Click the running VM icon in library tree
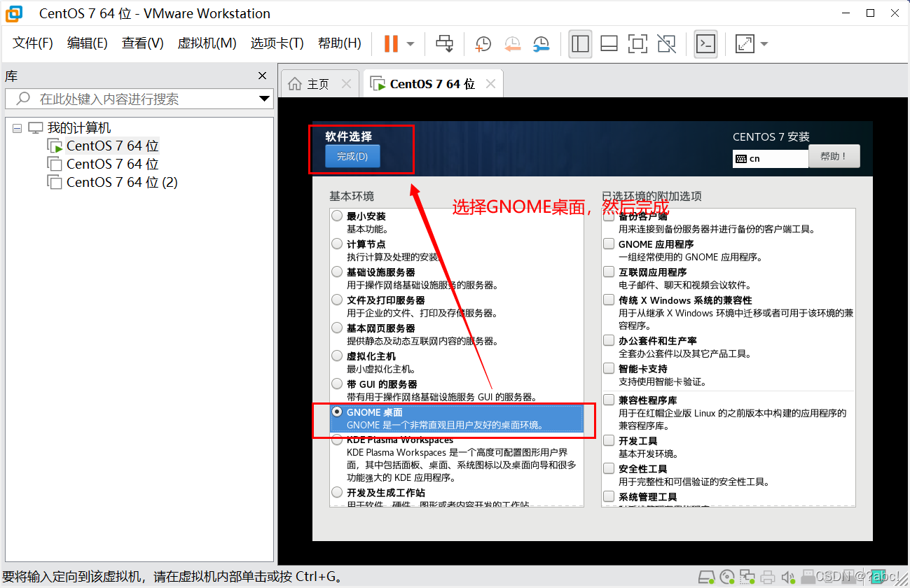Screen dimensions: 910x588 [x=55, y=146]
